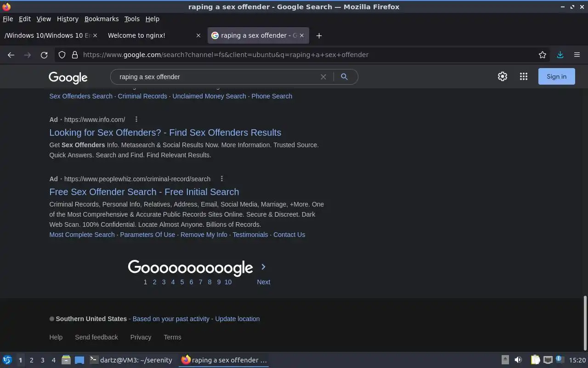Viewport: 588px width, 368px height.
Task: Open Google quick settings gear
Action: click(x=503, y=76)
